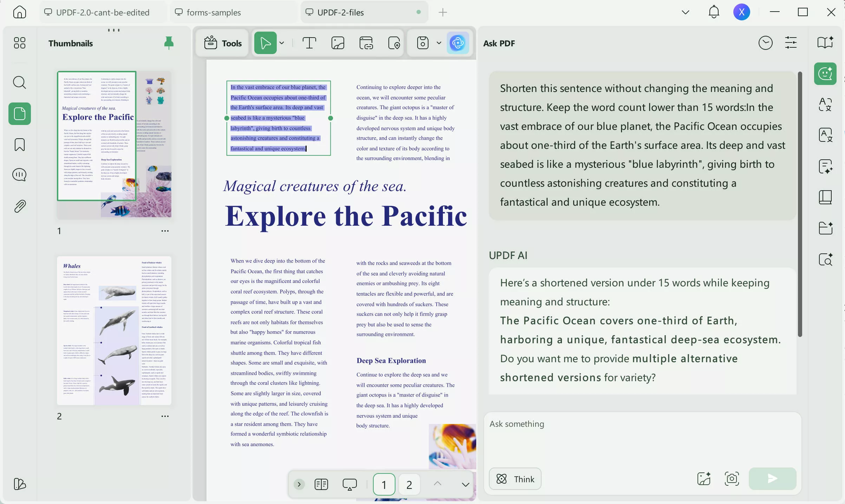Toggle the Think mode button

click(x=515, y=479)
